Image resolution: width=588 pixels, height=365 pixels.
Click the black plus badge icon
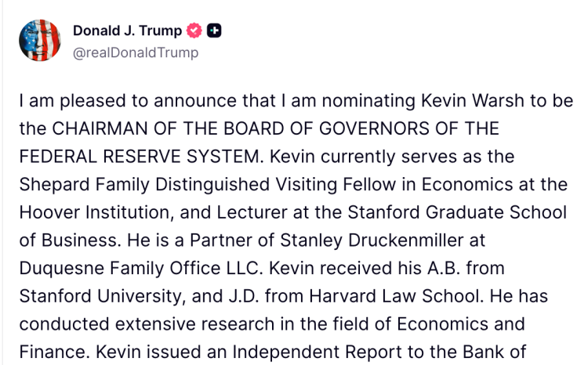point(214,31)
